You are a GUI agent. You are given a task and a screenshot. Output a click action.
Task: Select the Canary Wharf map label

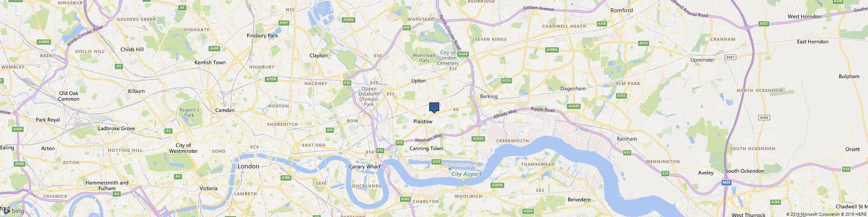click(x=365, y=167)
